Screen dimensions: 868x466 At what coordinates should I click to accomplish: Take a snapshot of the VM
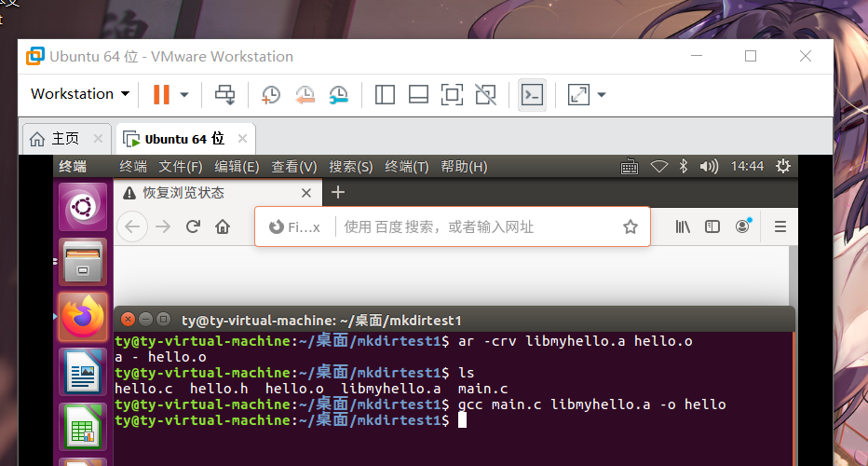click(271, 95)
